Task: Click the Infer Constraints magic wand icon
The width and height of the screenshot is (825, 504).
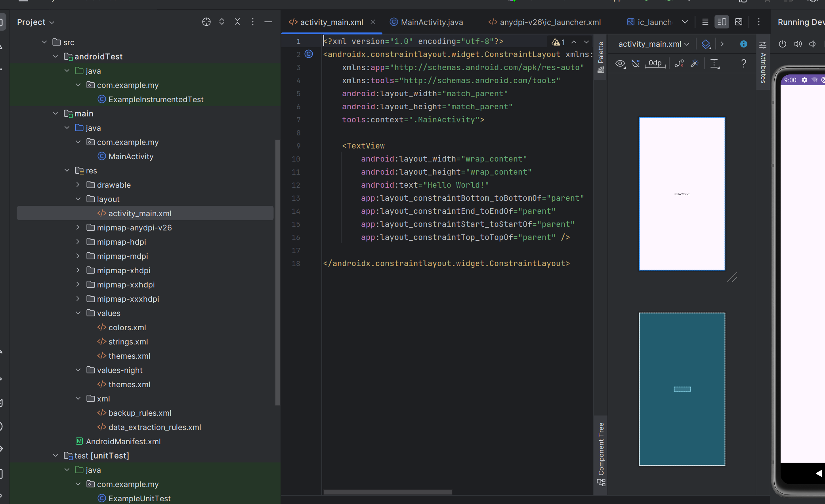Action: 694,63
